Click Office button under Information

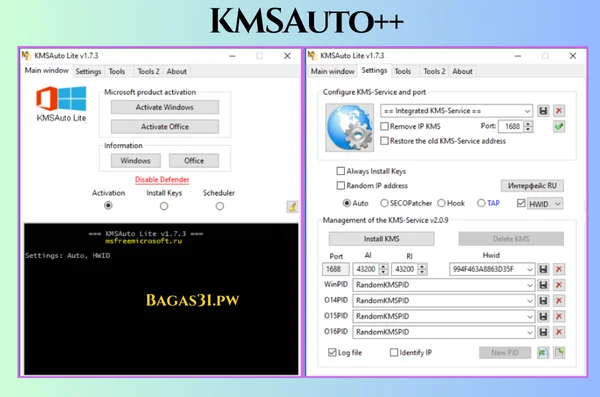[194, 161]
